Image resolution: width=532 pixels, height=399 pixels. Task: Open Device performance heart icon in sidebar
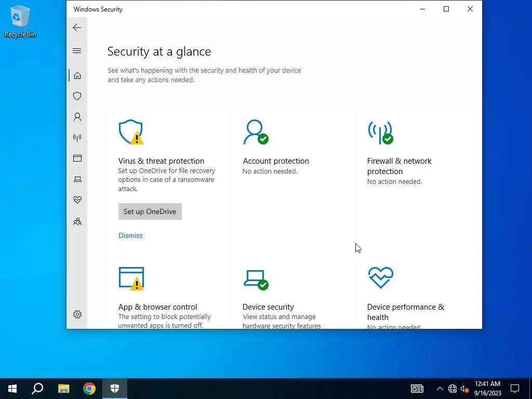tap(77, 200)
